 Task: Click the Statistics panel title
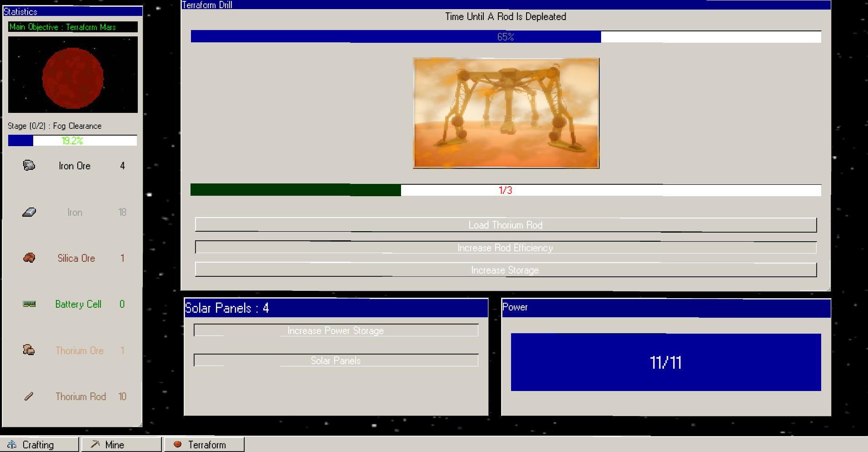(x=20, y=11)
